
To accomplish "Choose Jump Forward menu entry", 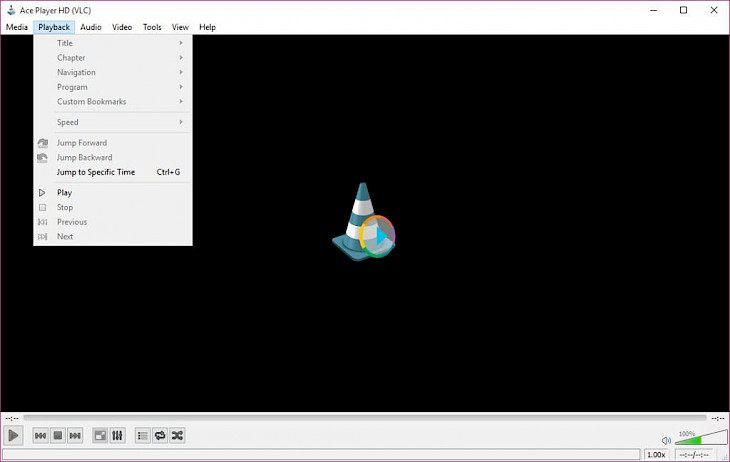I will coord(113,143).
